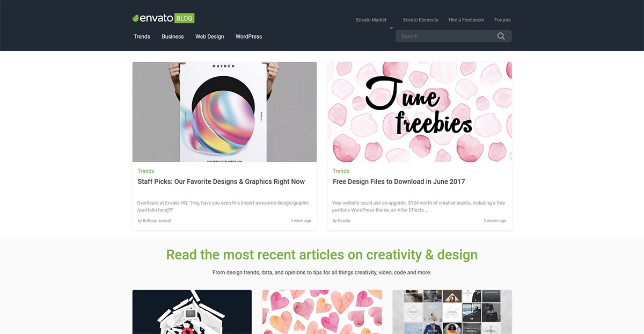
Task: Open the Hire a Freelancer link
Action: click(x=466, y=20)
